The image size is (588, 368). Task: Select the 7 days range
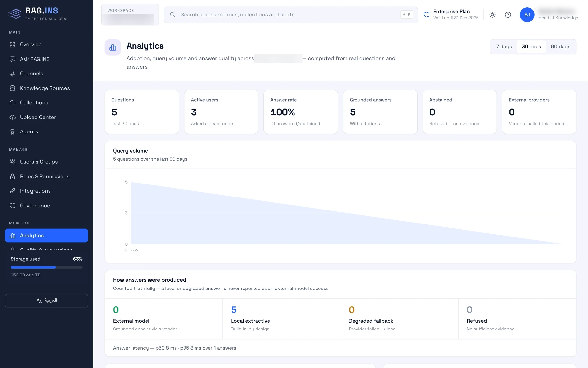(x=504, y=47)
